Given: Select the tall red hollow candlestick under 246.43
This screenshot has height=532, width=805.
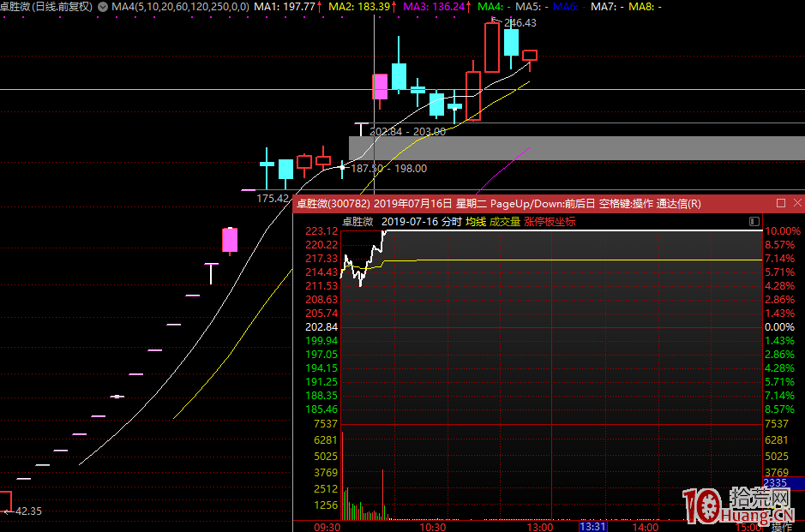Looking at the screenshot, I should point(492,47).
